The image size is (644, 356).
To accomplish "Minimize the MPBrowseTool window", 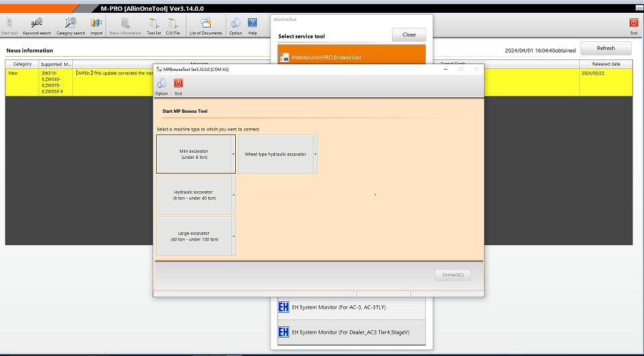I will coord(445,70).
